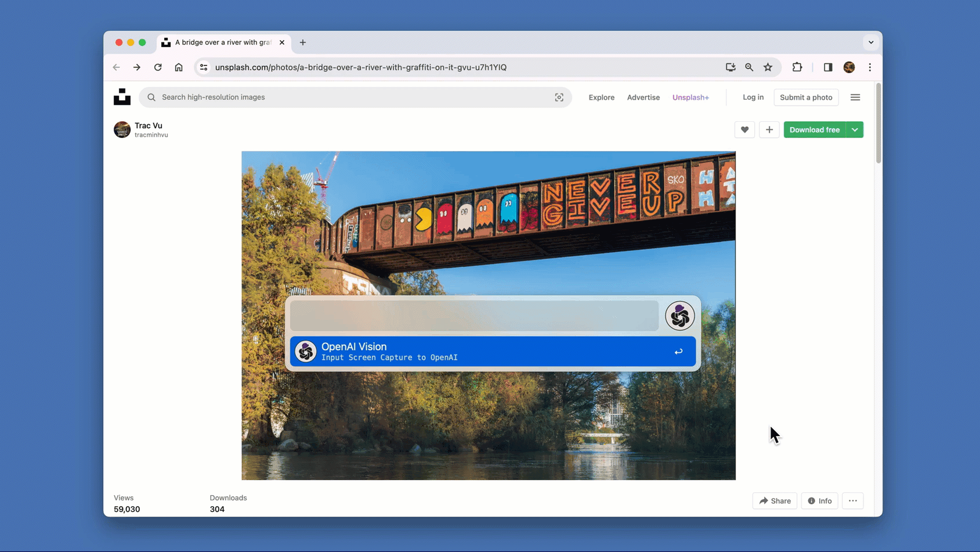Viewport: 980px width, 552px height.
Task: Click the Share button
Action: tap(775, 501)
